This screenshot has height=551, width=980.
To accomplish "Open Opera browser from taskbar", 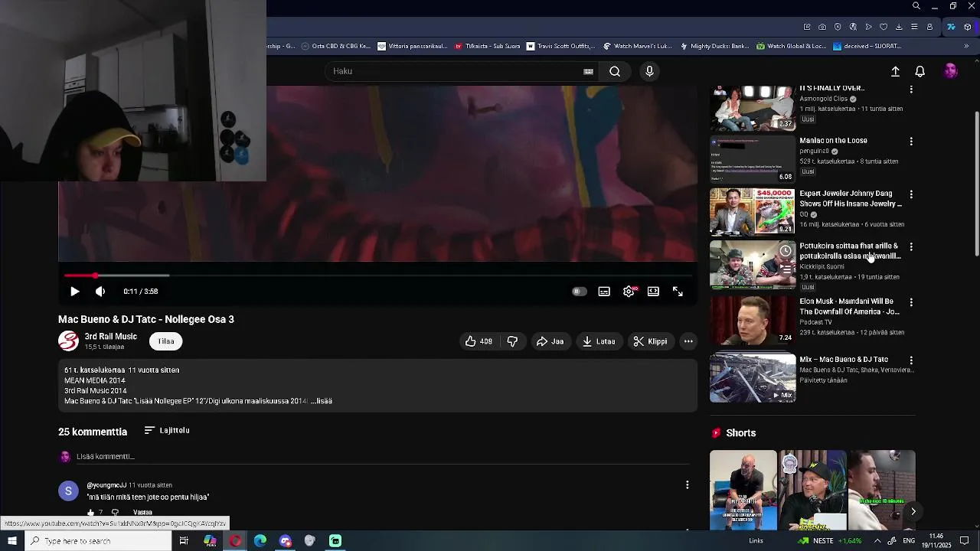I will click(235, 541).
